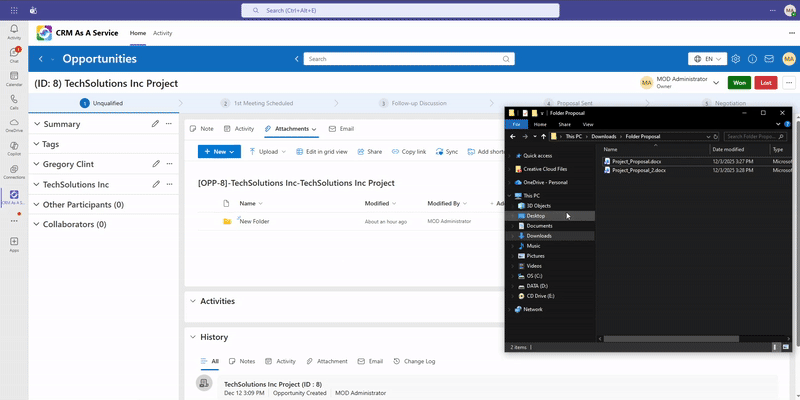
Task: Edit the TechSolutions Inc account pencil
Action: [x=156, y=184]
